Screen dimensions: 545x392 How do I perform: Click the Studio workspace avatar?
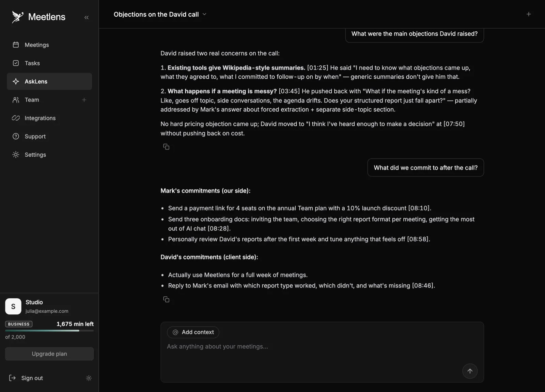coord(13,306)
